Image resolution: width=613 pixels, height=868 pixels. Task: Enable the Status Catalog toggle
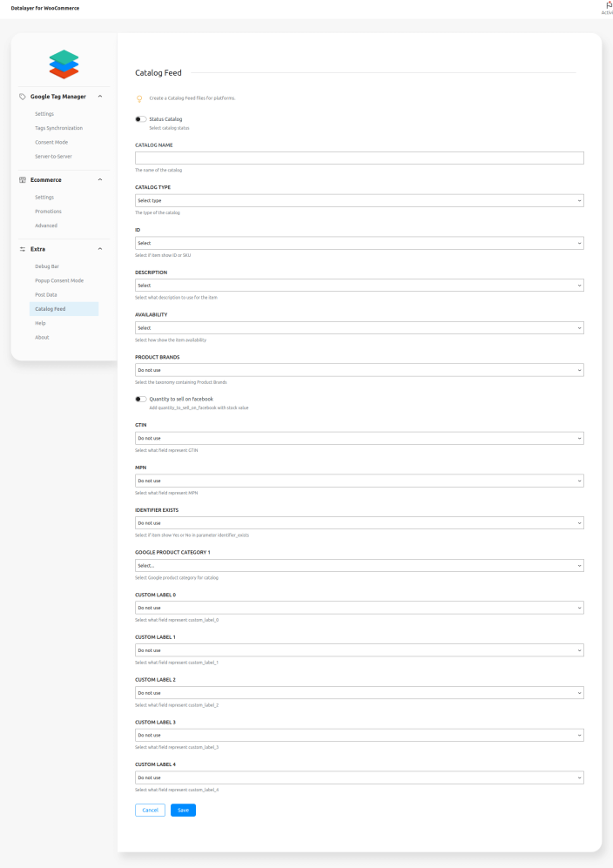click(141, 119)
